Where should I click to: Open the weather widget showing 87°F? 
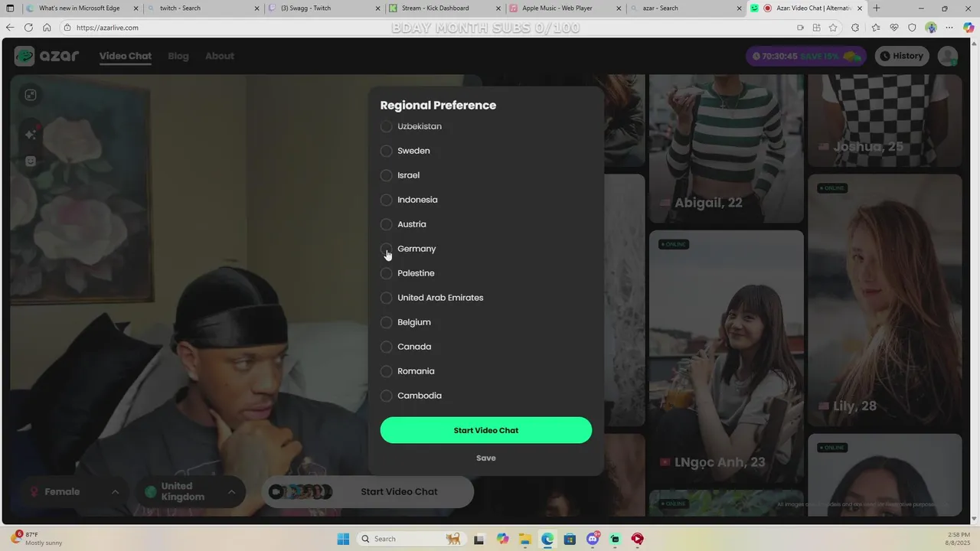(x=37, y=539)
